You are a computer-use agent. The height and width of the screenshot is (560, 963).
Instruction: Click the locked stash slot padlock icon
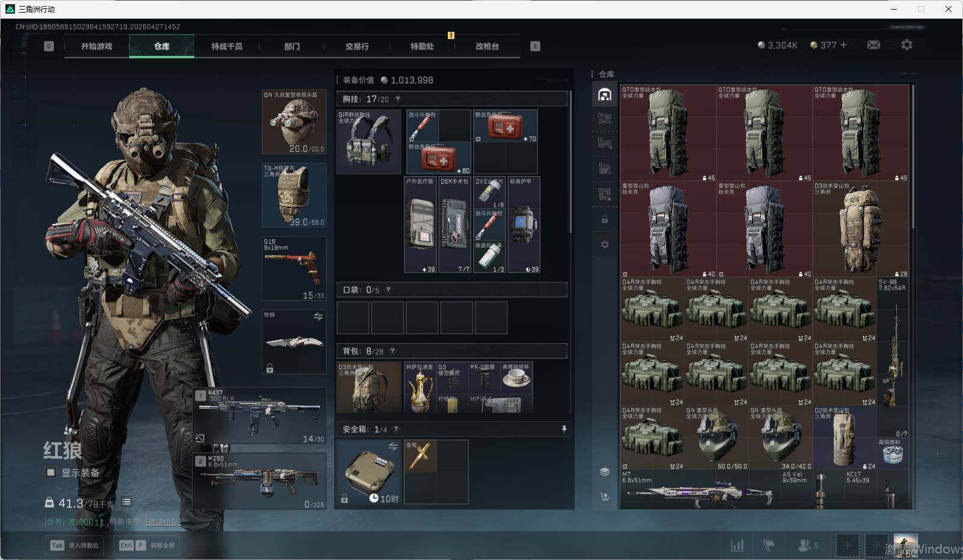click(x=605, y=220)
